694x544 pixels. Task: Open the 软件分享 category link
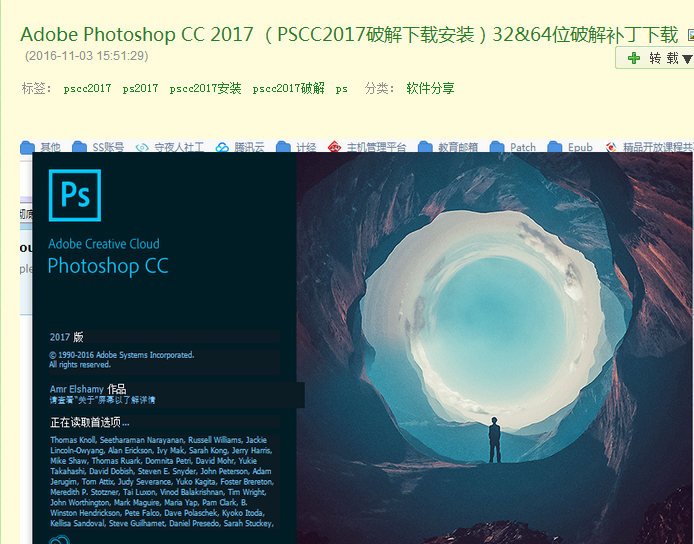430,88
